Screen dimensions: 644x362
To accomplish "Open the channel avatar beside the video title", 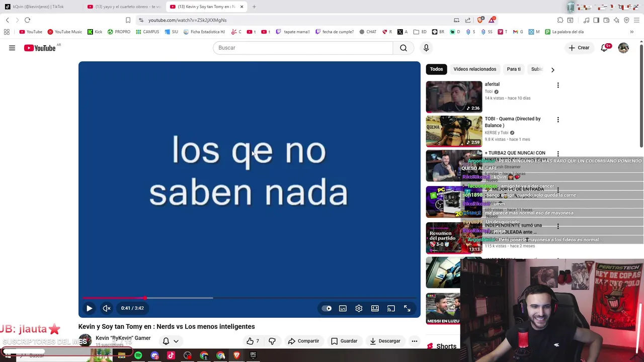I will coord(85,340).
